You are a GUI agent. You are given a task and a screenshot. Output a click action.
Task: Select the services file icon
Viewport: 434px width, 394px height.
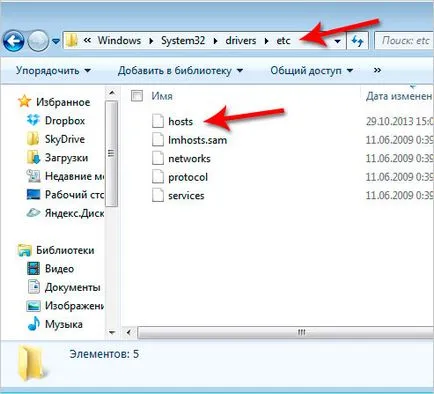coord(158,195)
